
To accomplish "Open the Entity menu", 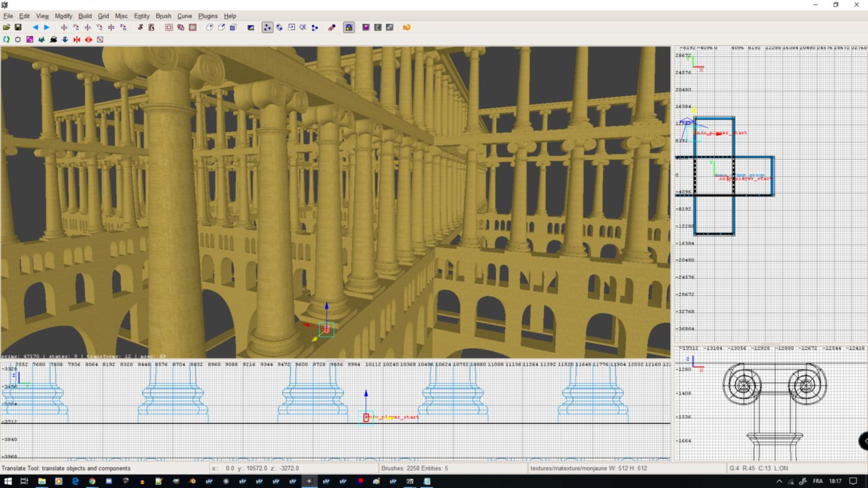I will pos(141,16).
